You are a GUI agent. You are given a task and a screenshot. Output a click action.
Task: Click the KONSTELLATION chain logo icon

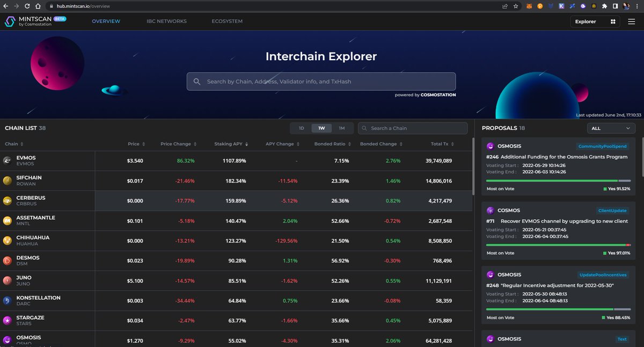tap(8, 301)
